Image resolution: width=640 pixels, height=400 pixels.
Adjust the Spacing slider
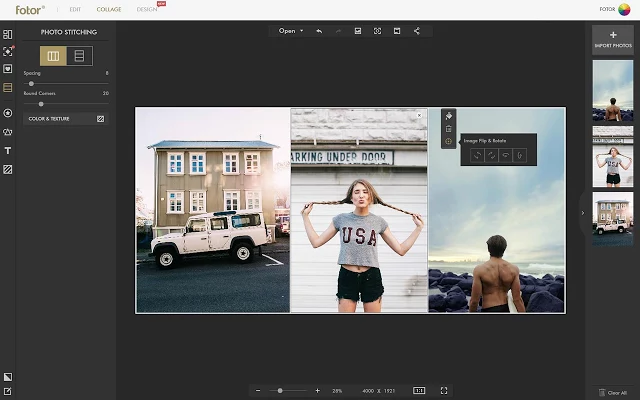click(66, 84)
